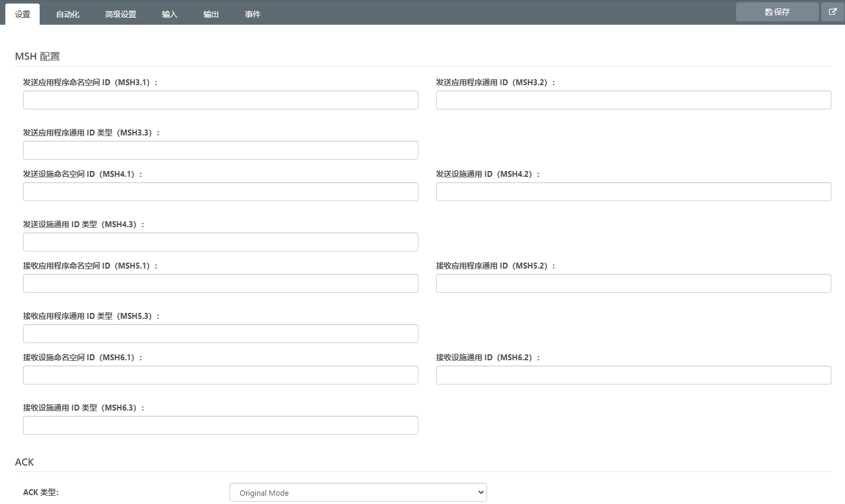845x504 pixels.
Task: Open the 事件 tab
Action: tap(253, 14)
